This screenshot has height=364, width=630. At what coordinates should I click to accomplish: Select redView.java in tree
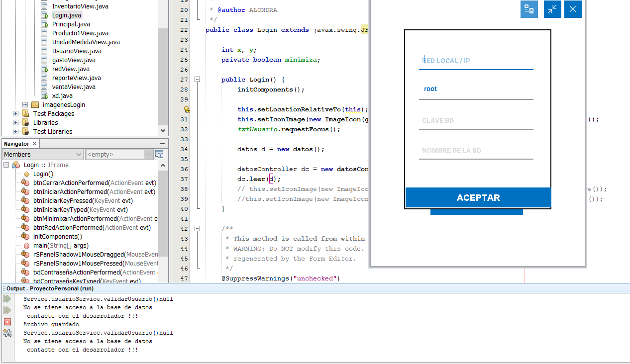[71, 69]
